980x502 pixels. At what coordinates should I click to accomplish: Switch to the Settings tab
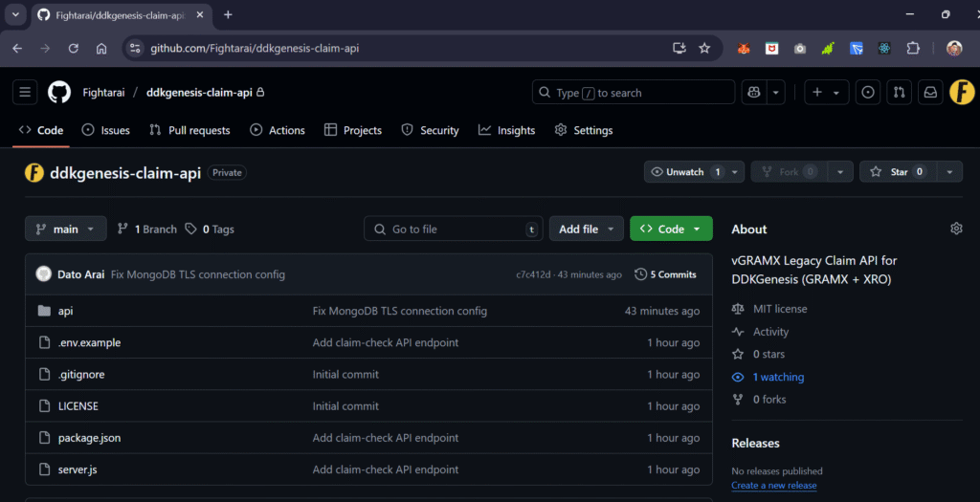coord(584,130)
